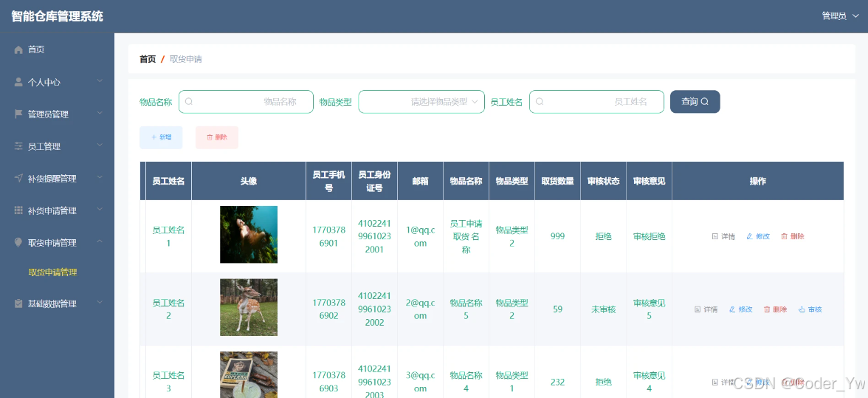Click the sliders icon for 员工管理
This screenshot has width=868, height=398.
[x=18, y=146]
